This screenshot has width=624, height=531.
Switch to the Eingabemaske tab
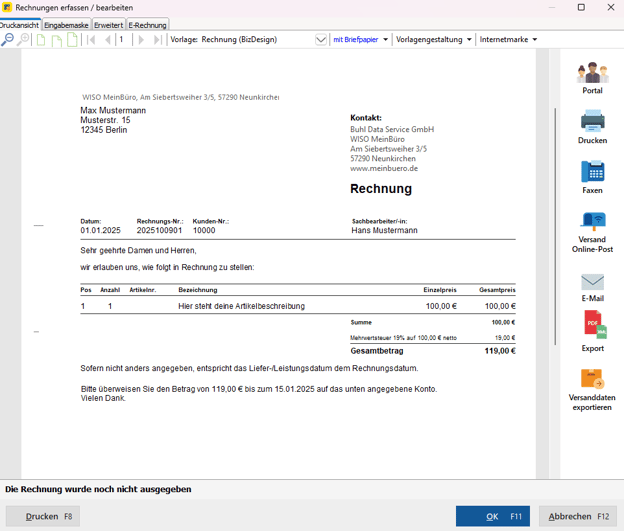tap(66, 25)
